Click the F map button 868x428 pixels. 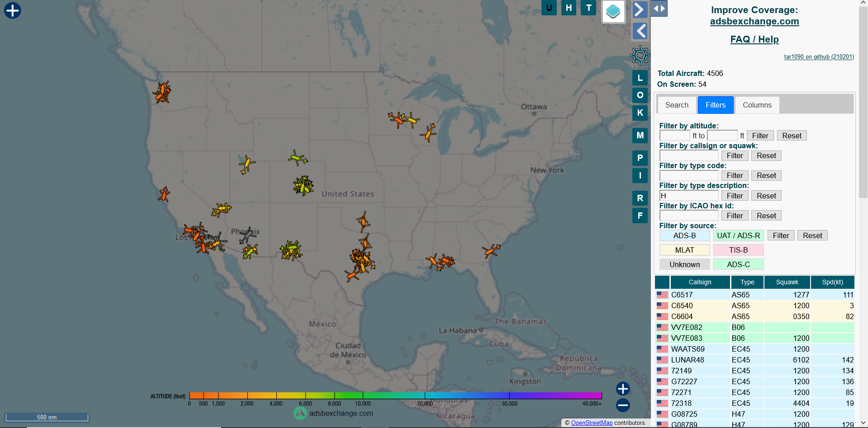640,216
